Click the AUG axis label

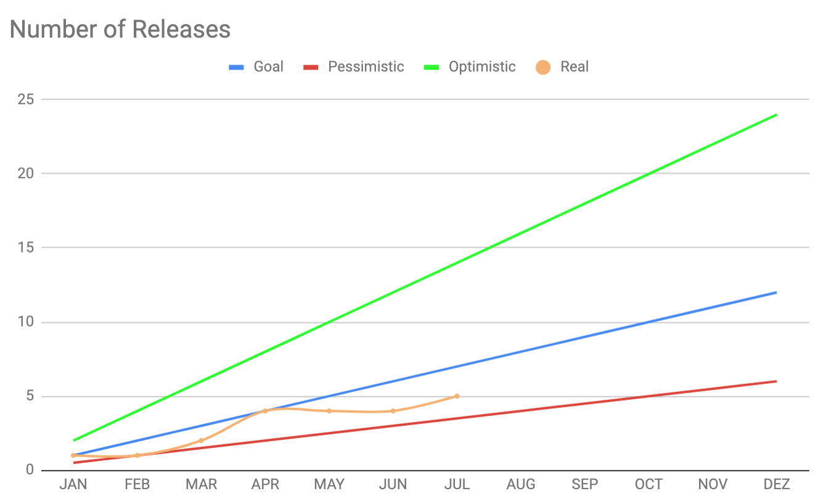(521, 484)
